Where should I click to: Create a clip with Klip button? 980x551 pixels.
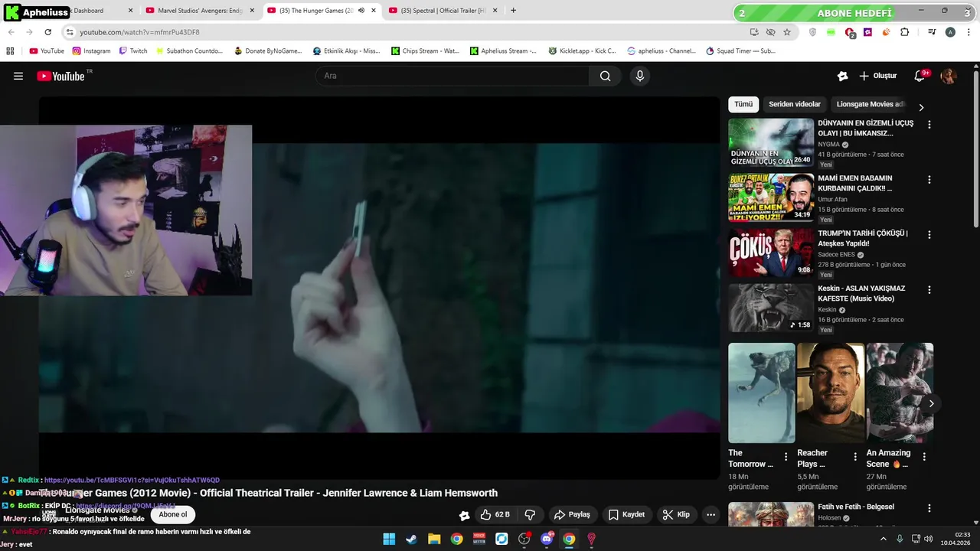(676, 514)
